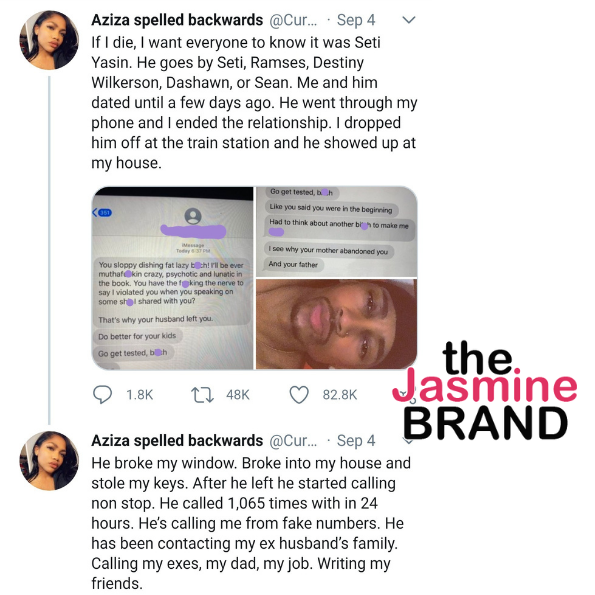595x595 pixels.
Task: Click the @Cur... handle on second tweet
Action: [x=293, y=441]
